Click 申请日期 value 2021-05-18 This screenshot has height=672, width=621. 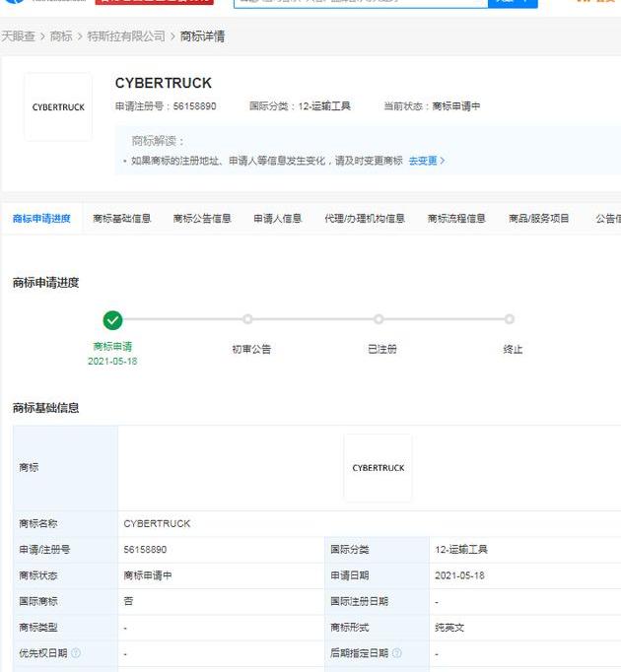[x=459, y=575]
